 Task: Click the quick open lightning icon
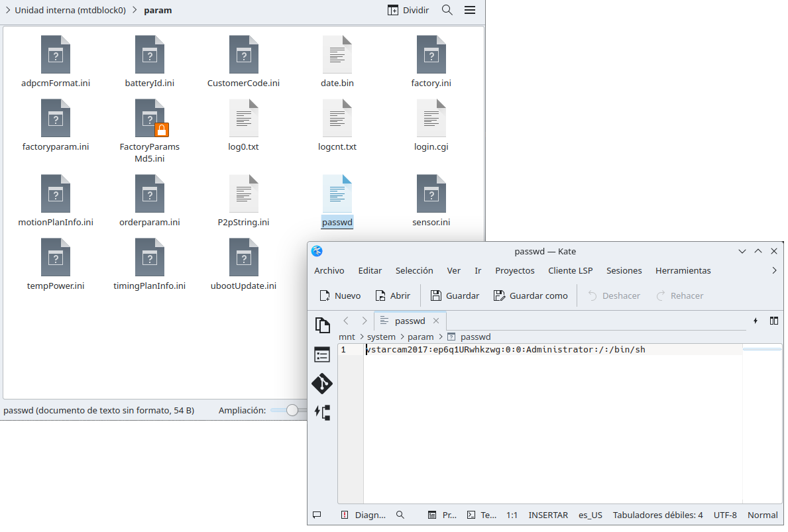pos(756,321)
